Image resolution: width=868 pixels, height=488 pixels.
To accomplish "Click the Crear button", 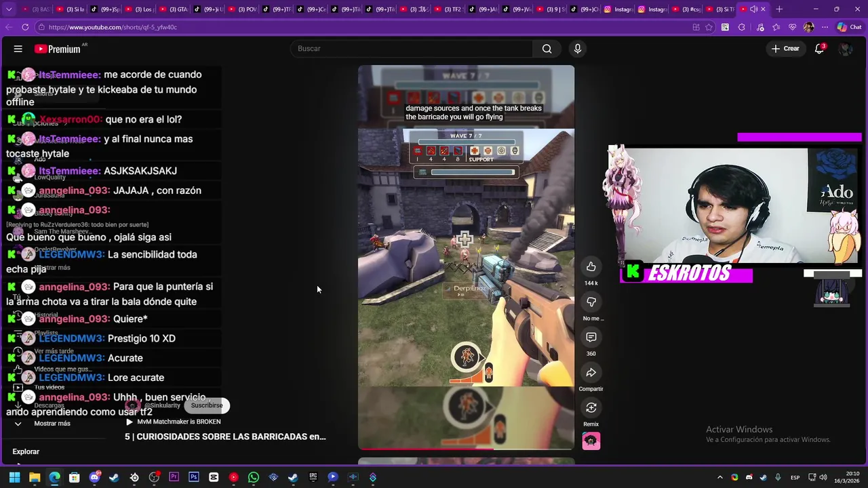I will (785, 49).
